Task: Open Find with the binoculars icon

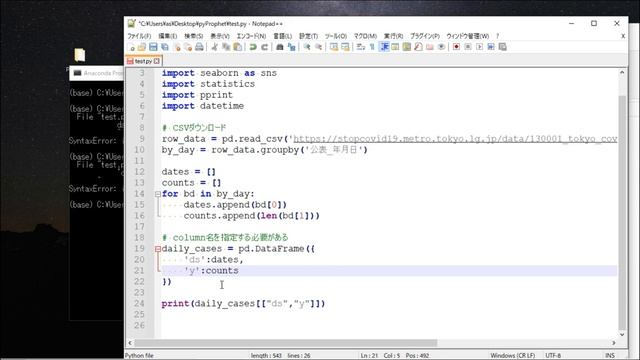Action: click(280, 47)
